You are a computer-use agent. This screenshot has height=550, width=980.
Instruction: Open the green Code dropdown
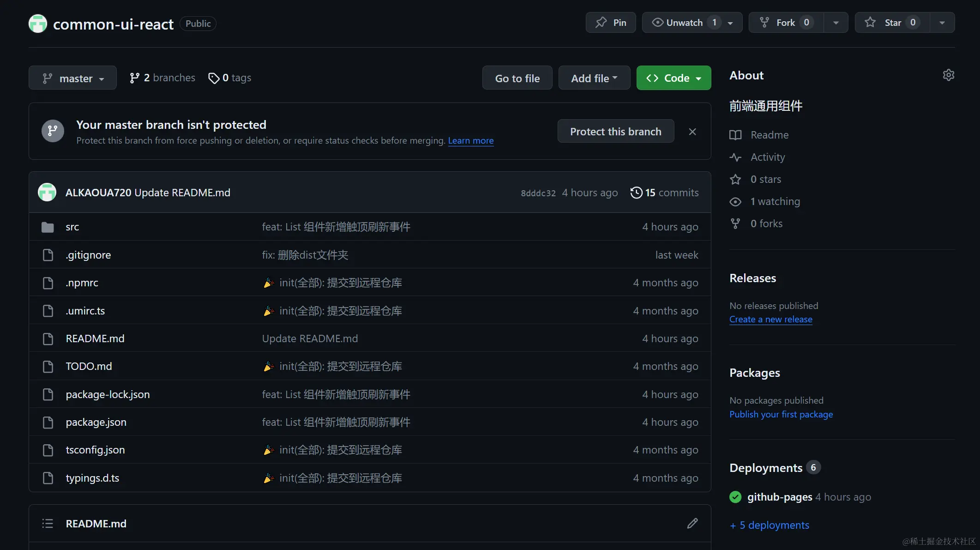[673, 78]
